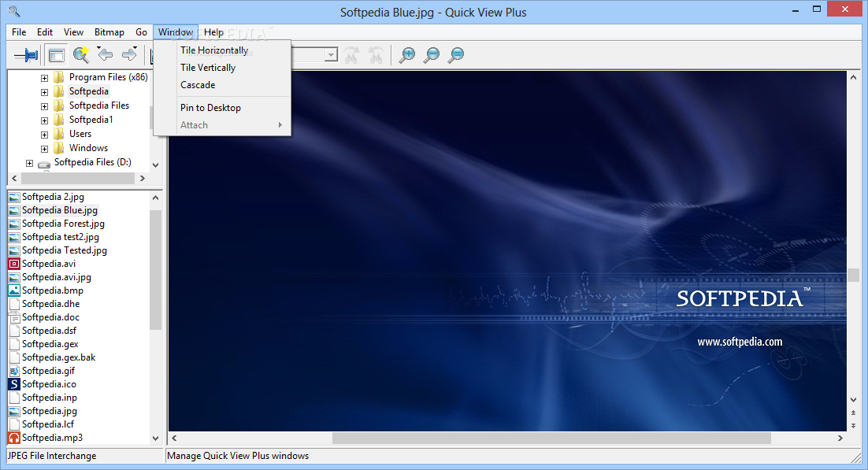
Task: Select Softpedia 2.jpg in file list
Action: [x=53, y=197]
